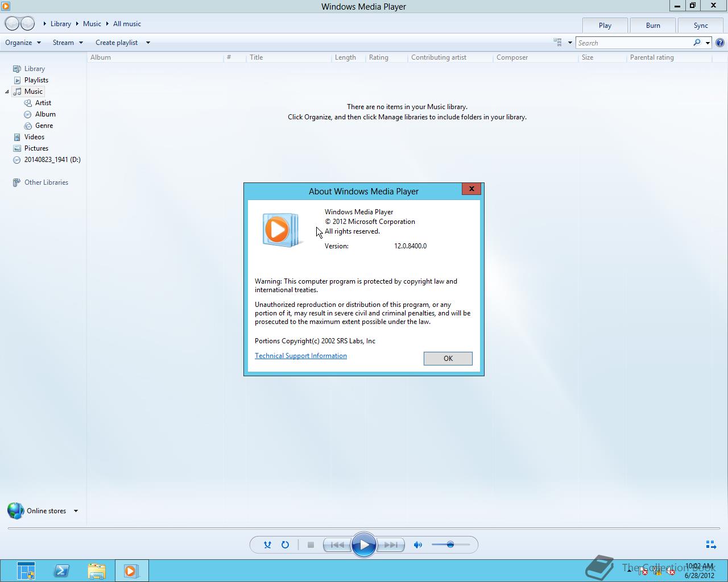This screenshot has height=582, width=728.
Task: Sort by Composer column header
Action: pyautogui.click(x=535, y=57)
